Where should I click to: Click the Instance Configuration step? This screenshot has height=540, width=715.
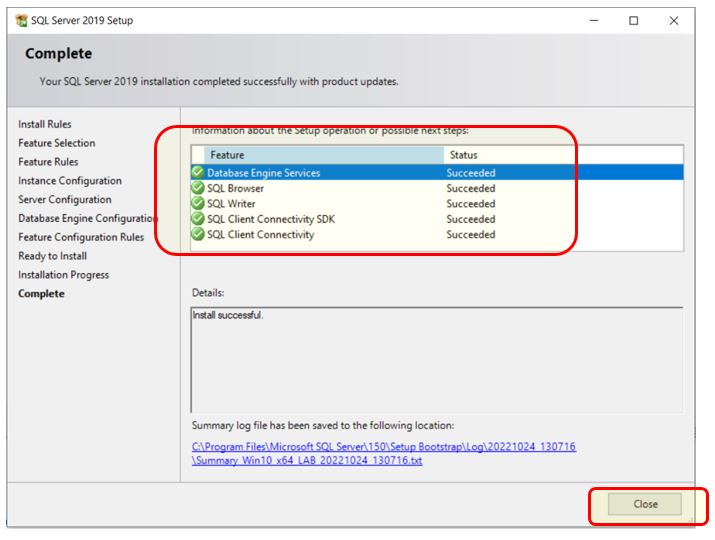70,181
